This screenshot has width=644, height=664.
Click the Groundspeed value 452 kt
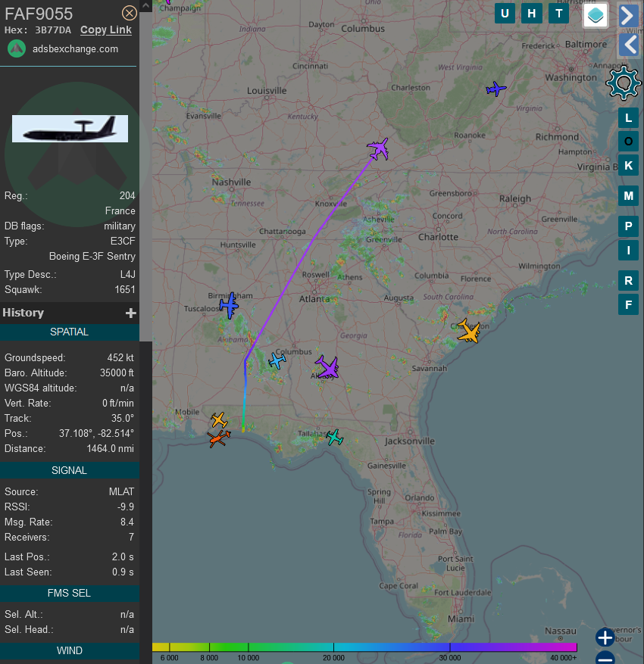(x=120, y=358)
